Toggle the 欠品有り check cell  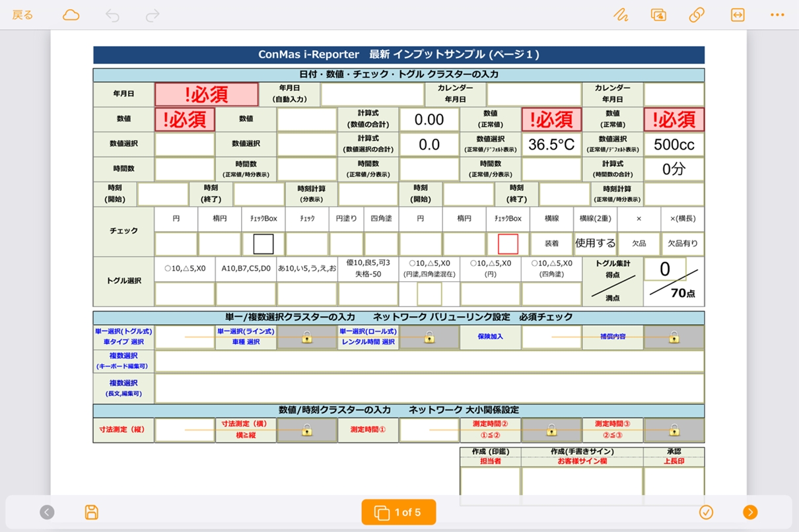[683, 244]
